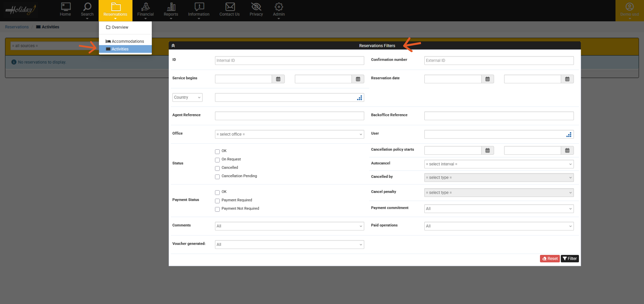The height and width of the screenshot is (304, 644).
Task: Focus the Internal ID input field
Action: tap(289, 60)
